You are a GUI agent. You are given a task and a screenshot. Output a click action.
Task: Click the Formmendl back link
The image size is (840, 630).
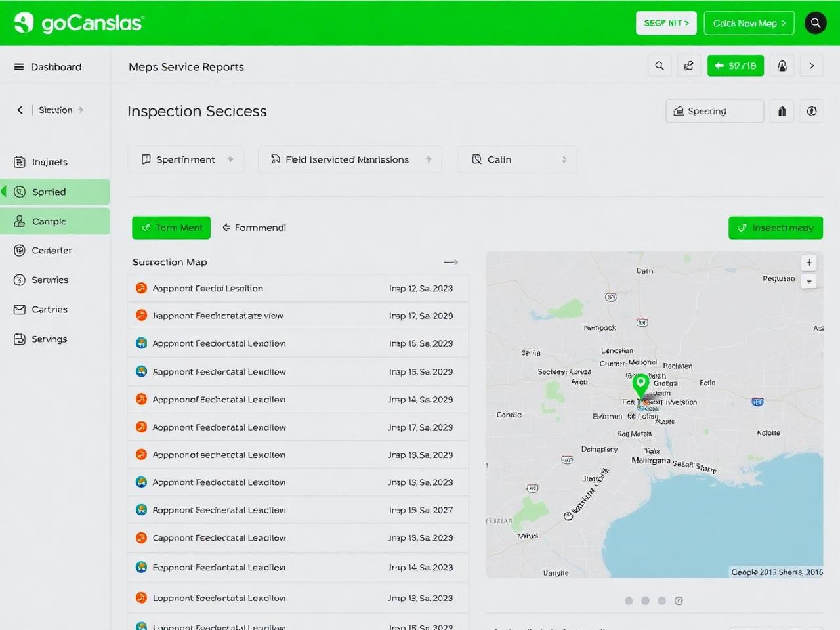pos(254,228)
